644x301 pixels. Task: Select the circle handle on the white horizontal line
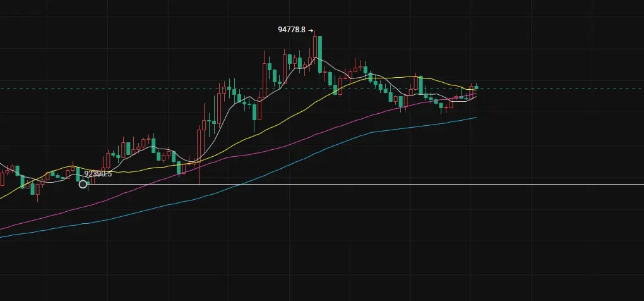coord(83,184)
